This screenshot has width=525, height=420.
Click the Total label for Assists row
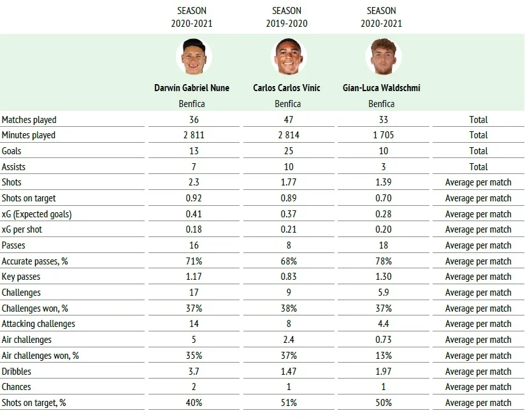click(478, 167)
